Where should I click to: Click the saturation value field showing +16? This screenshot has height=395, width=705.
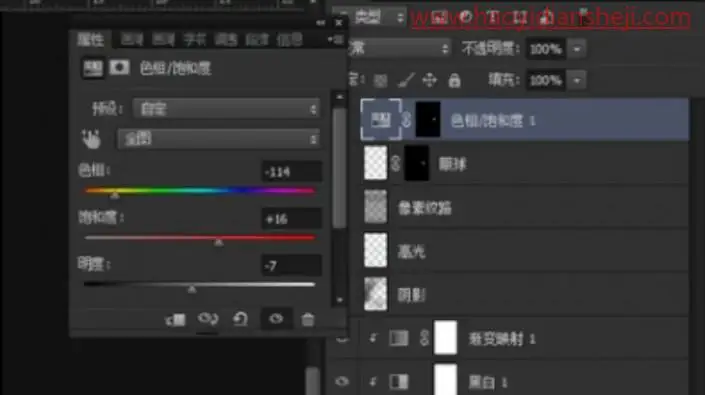(292, 219)
